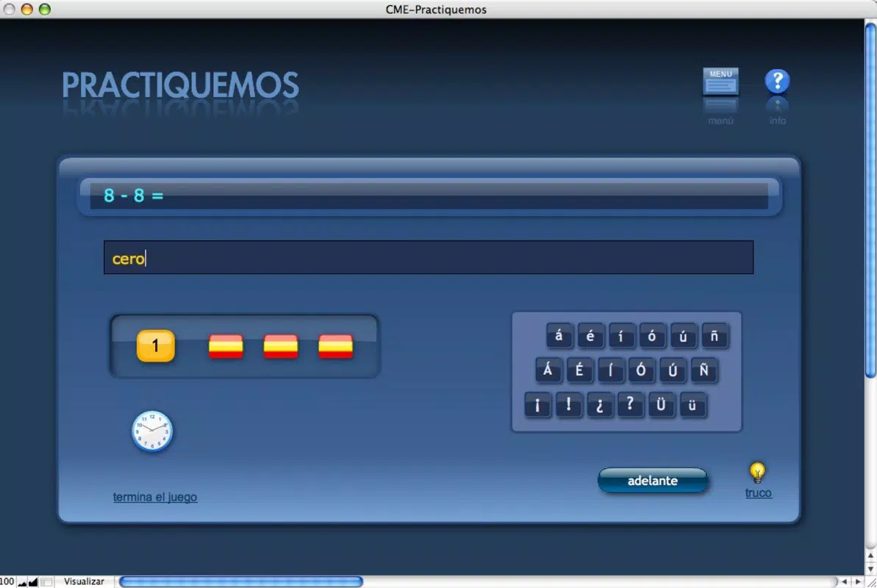Image resolution: width=877 pixels, height=588 pixels.
Task: Insert uppercase Ñ character key
Action: [x=704, y=370]
